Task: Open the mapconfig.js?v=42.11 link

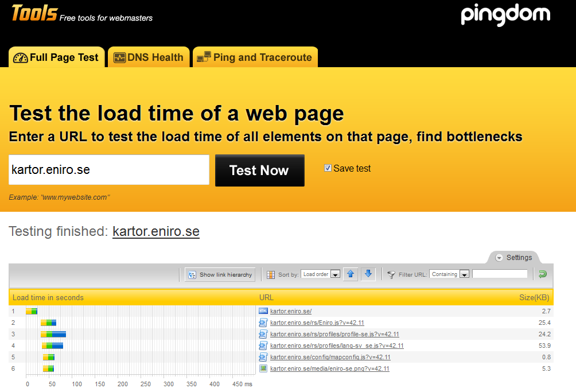Action: [x=330, y=357]
